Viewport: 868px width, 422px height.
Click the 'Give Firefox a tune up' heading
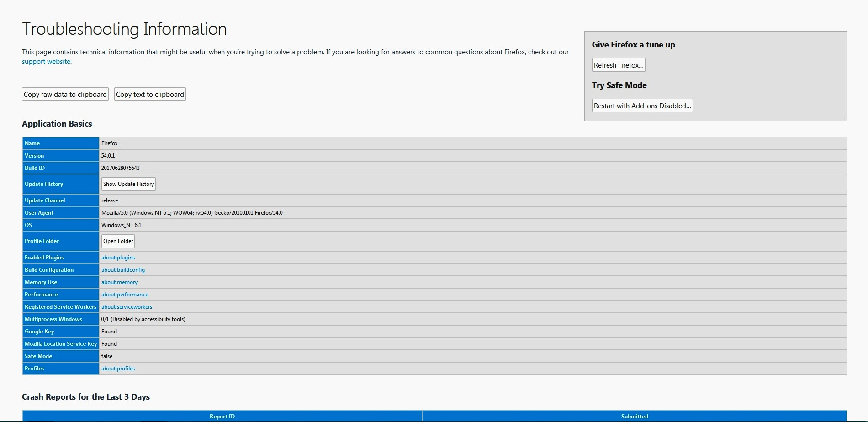[633, 45]
